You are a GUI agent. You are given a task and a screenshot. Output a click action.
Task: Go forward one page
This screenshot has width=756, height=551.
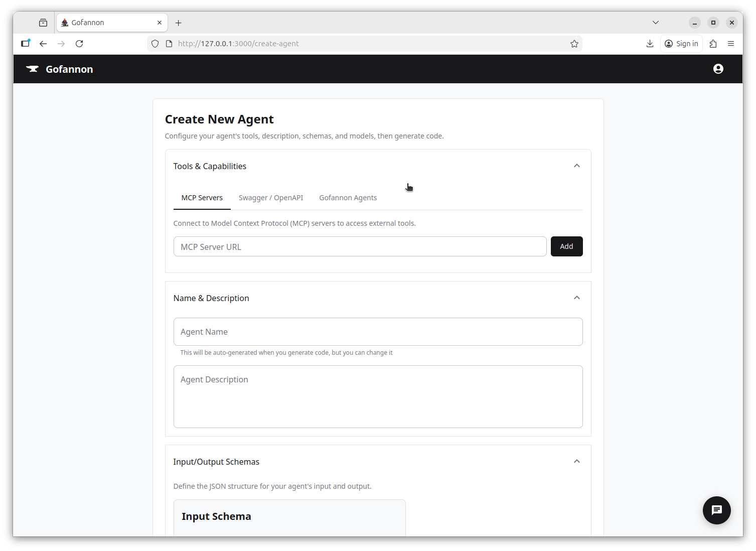[x=61, y=44]
